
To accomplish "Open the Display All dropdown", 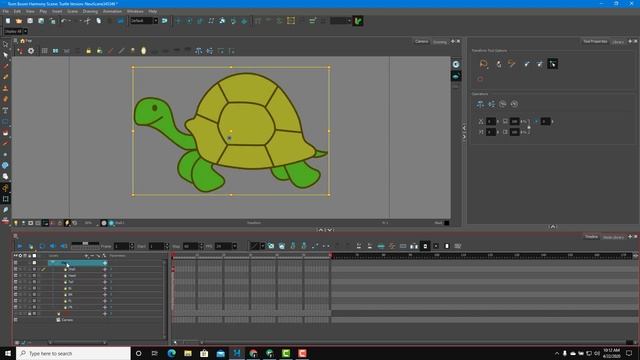I will point(25,31).
